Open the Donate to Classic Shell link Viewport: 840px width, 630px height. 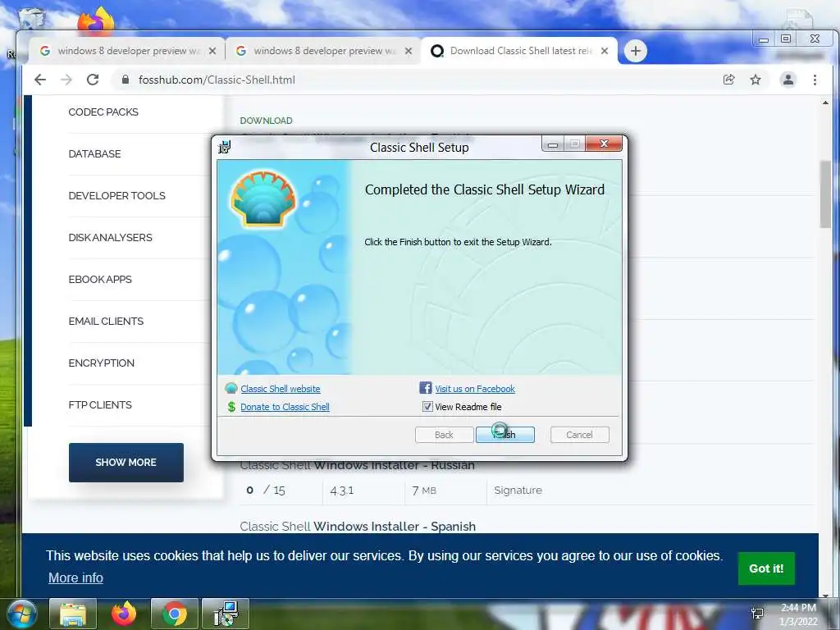click(x=285, y=407)
